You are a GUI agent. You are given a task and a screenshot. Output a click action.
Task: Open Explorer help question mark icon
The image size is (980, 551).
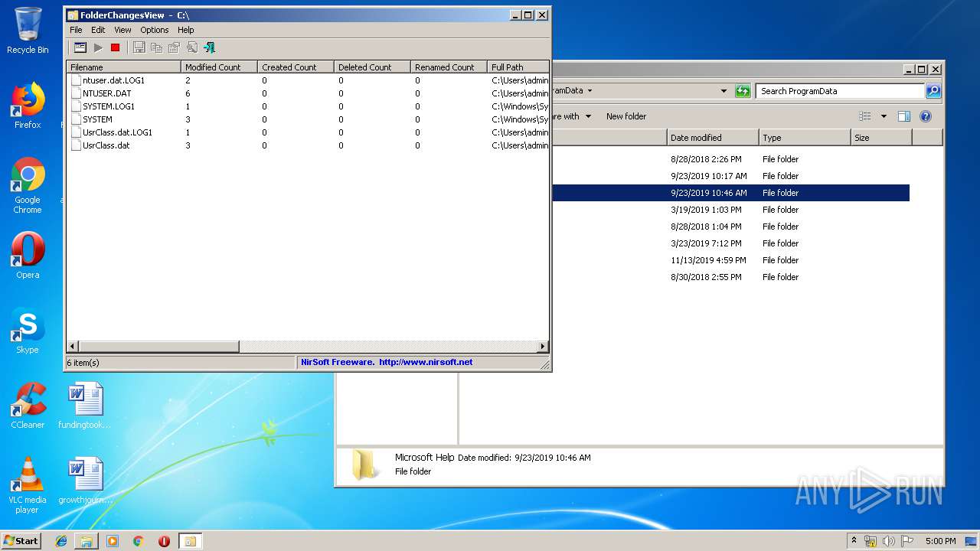(926, 116)
